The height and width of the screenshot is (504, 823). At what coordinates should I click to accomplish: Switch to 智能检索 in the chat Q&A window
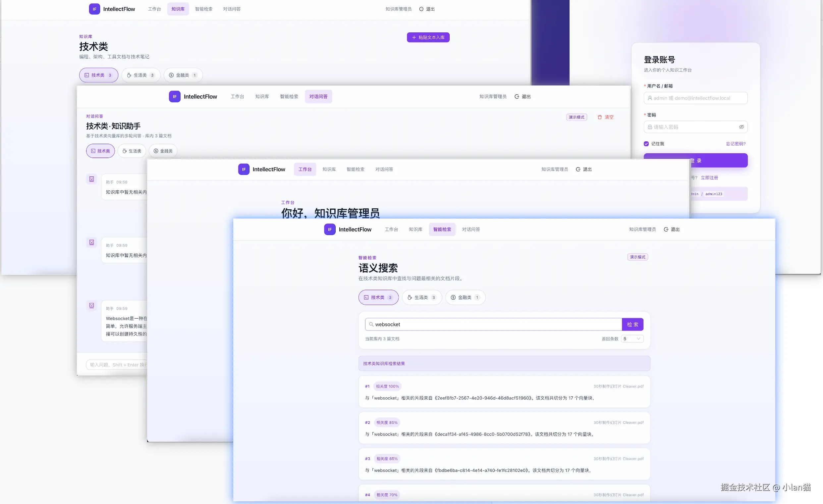[289, 96]
